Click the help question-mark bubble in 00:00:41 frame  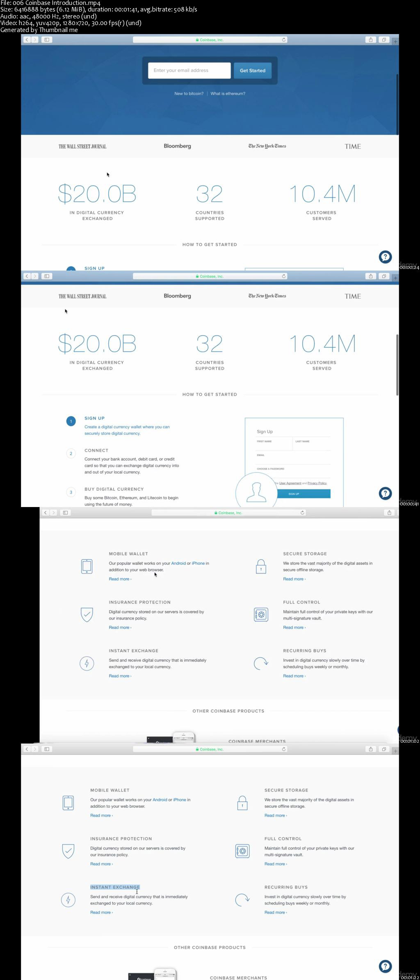(x=385, y=493)
